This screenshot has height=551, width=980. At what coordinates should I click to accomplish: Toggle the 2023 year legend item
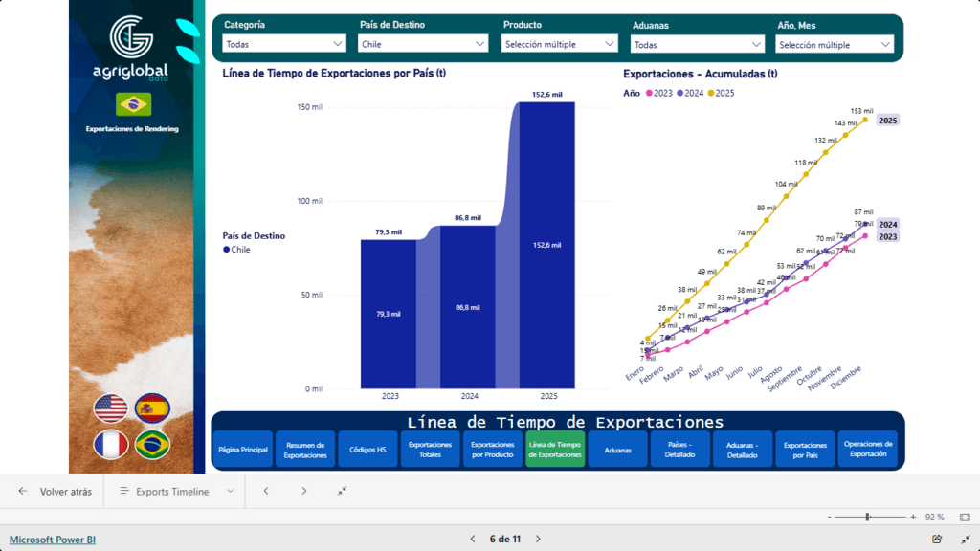[x=658, y=93]
